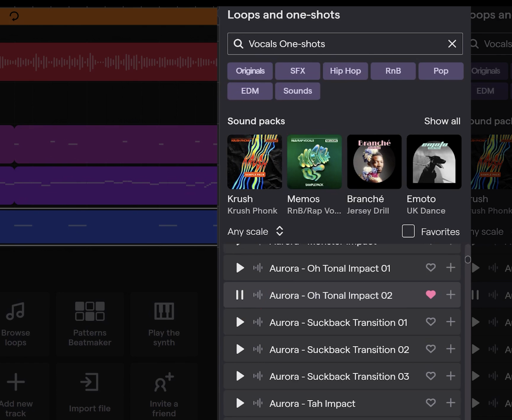512x420 pixels.
Task: Open the Emoto sound pack
Action: click(434, 162)
